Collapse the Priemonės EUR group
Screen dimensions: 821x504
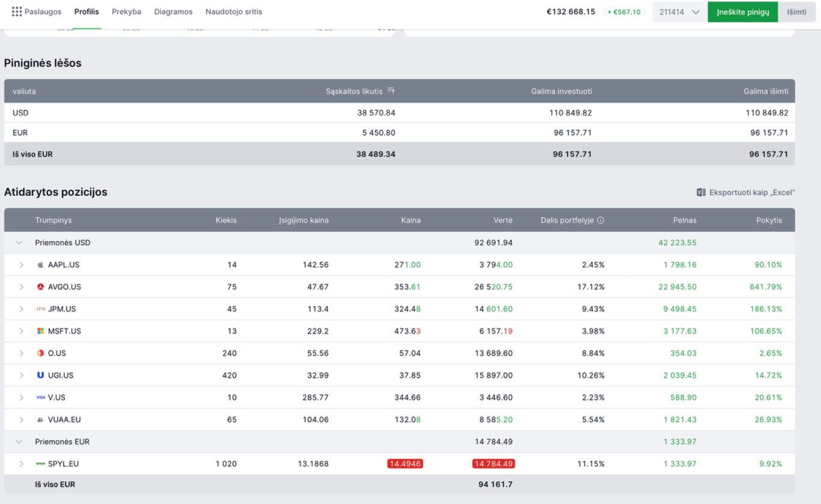tap(19, 442)
